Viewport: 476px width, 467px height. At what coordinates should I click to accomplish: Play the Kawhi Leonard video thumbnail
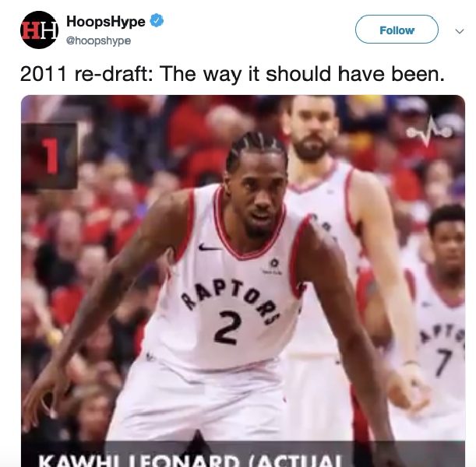coord(243,281)
